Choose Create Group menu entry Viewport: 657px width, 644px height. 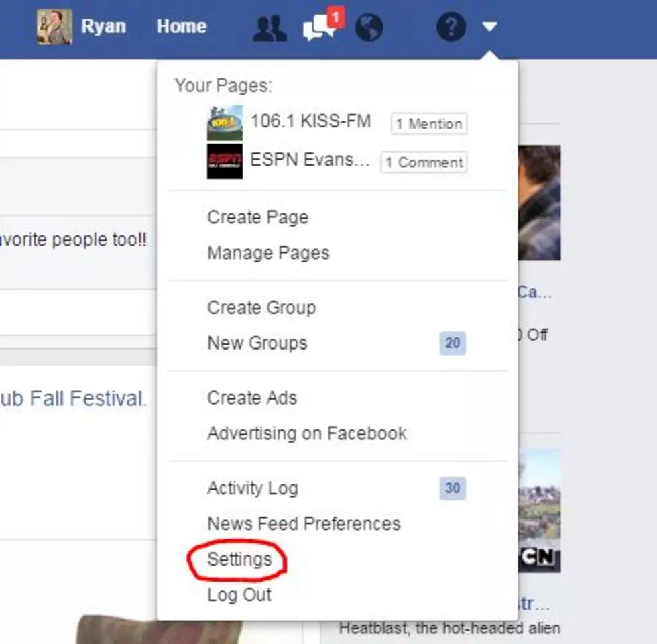click(x=261, y=307)
